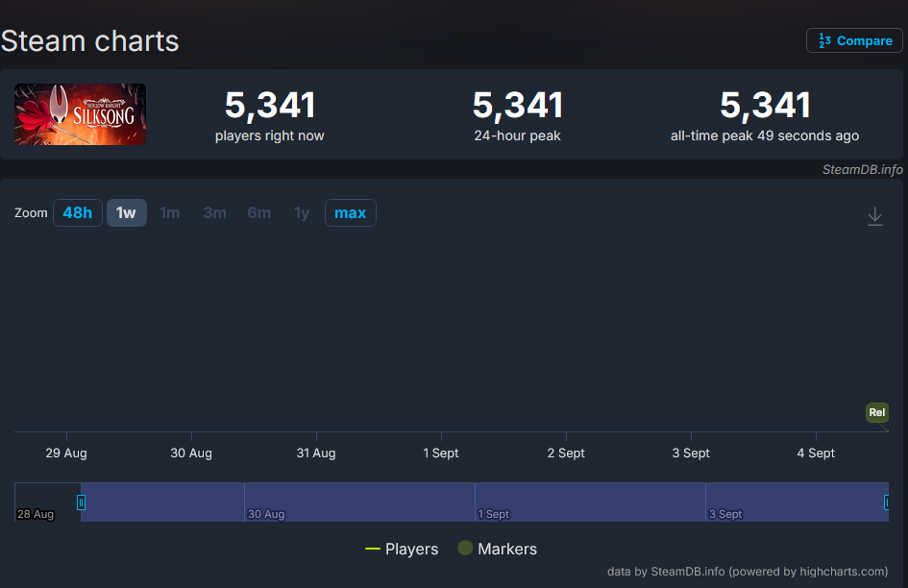
Task: Click the selected navigator range near 1 Sept
Action: pyautogui.click(x=484, y=502)
